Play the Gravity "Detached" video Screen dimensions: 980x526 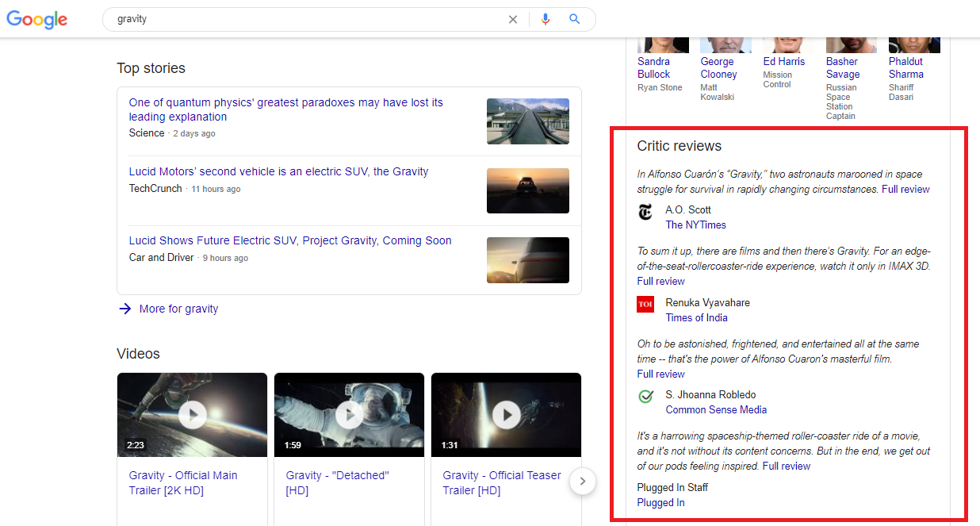pos(349,415)
